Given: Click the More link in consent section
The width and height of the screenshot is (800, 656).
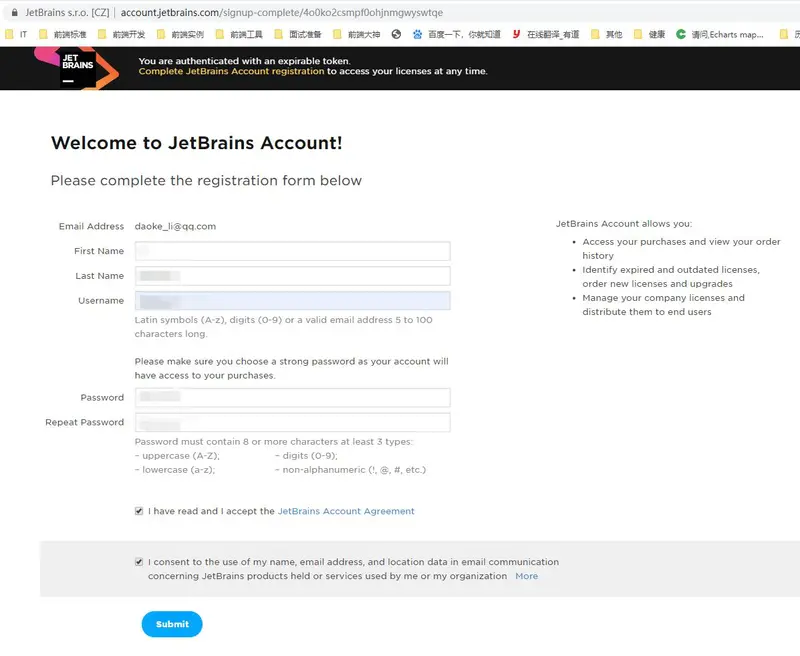Looking at the screenshot, I should click(x=526, y=576).
